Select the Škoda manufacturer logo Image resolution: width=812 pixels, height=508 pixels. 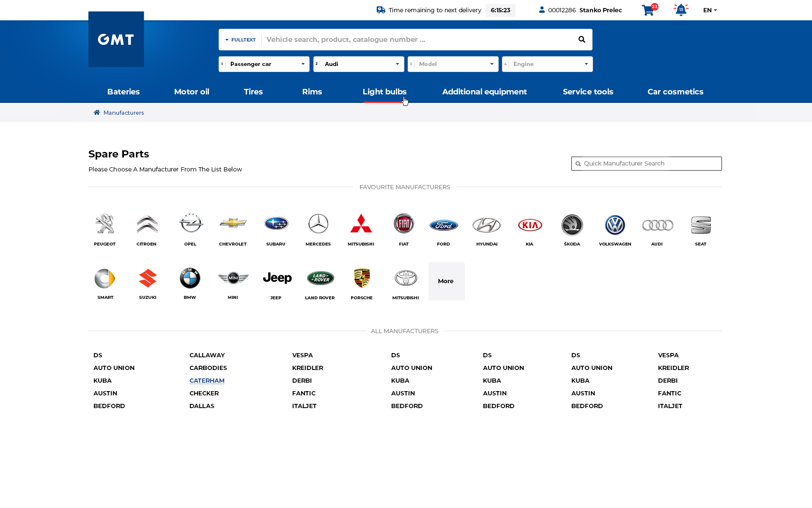coord(572,225)
